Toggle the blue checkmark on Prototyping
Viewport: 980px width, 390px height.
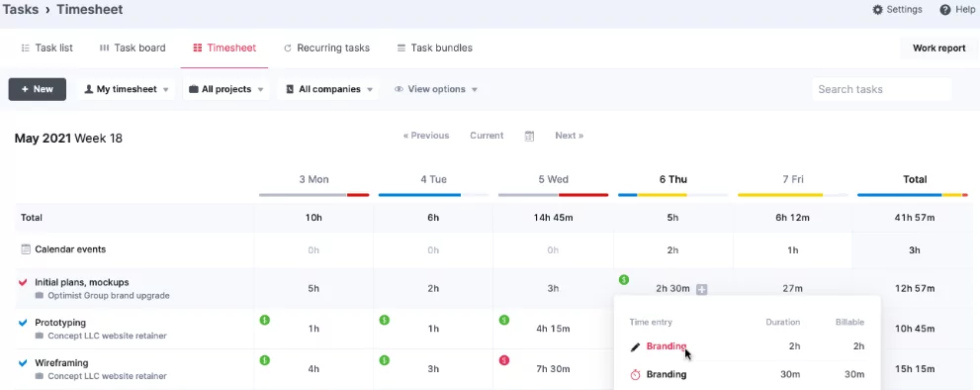pyautogui.click(x=23, y=323)
